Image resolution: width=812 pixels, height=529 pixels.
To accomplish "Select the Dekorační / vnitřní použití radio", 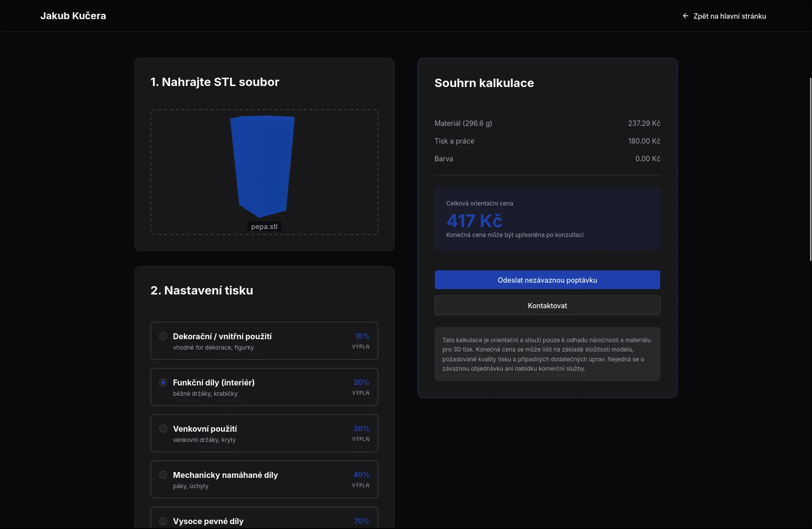I will pos(163,336).
